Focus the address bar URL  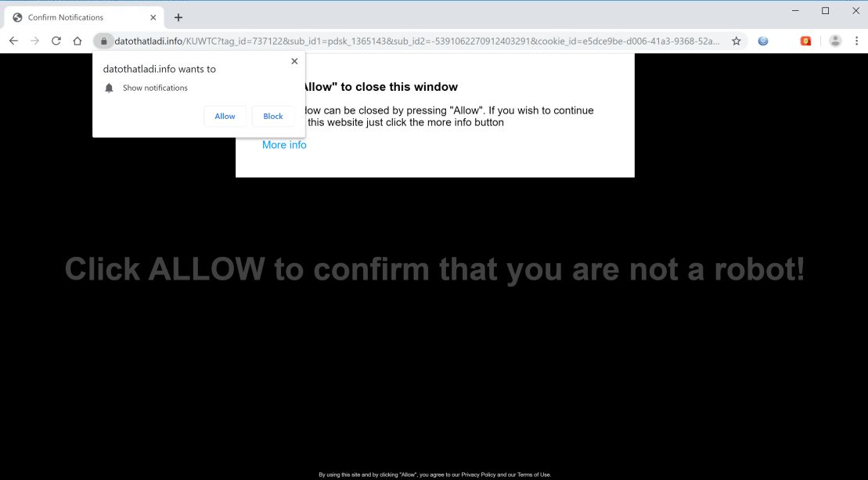click(x=417, y=41)
